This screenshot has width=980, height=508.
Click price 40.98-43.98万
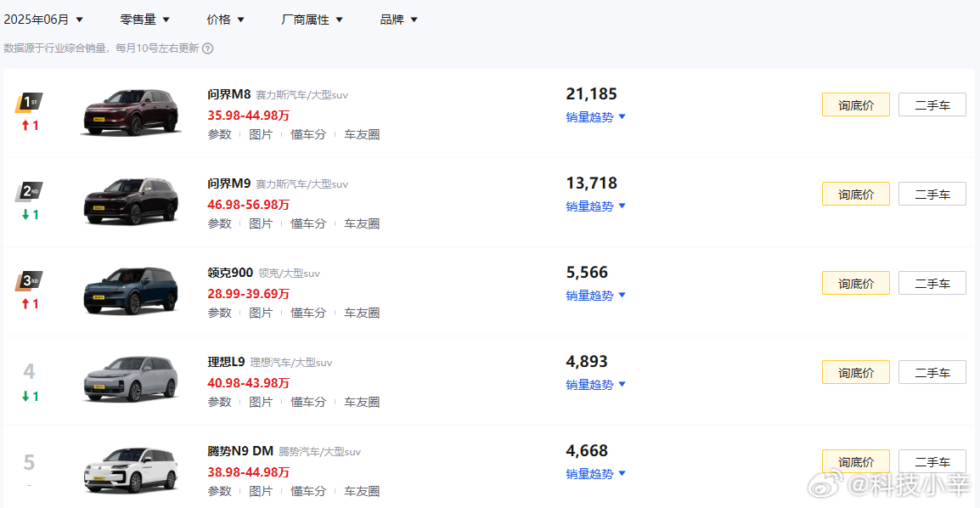click(248, 383)
